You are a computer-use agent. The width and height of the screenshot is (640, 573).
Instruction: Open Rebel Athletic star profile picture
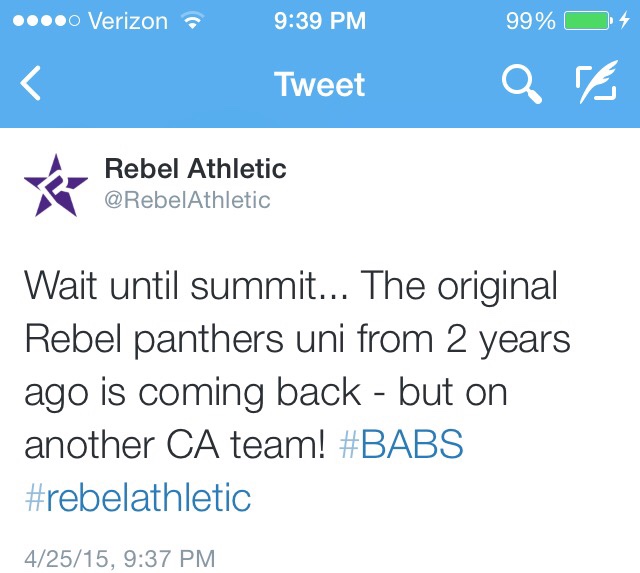(x=56, y=185)
